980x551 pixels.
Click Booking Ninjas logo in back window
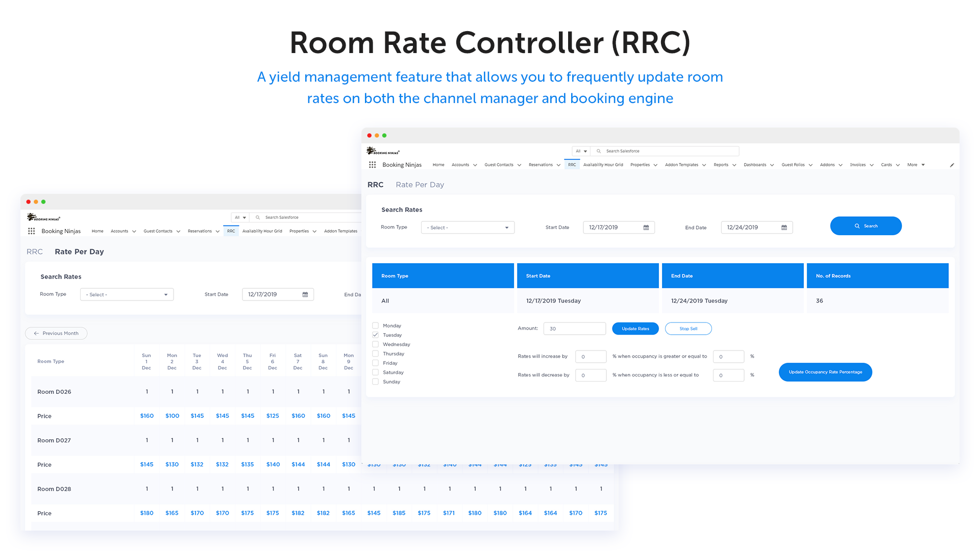pos(43,217)
